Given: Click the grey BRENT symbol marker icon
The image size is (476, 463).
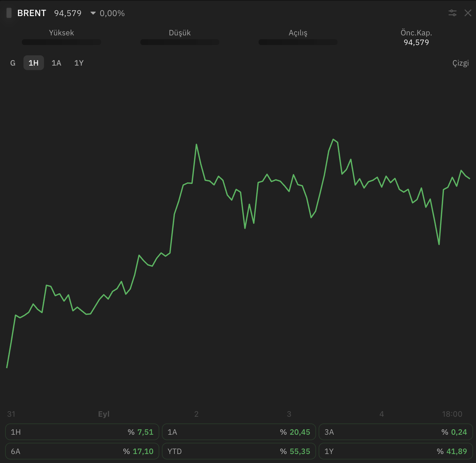Looking at the screenshot, I should coord(9,13).
